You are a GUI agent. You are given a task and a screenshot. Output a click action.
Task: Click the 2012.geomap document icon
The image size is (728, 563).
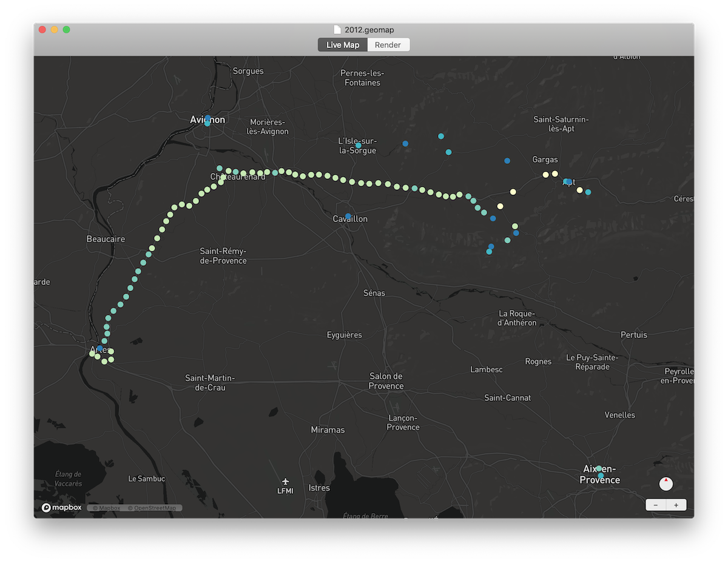pos(337,30)
